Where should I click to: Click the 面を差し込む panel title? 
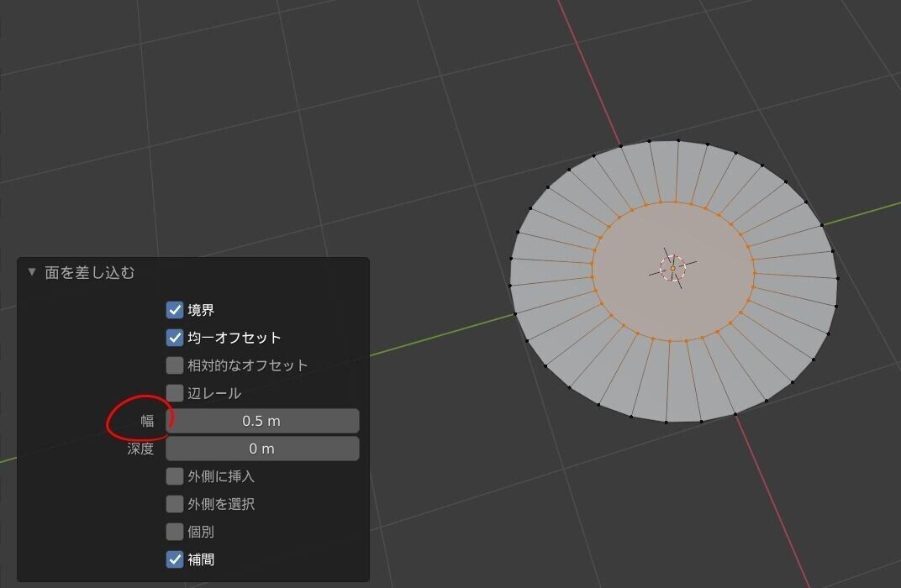pos(90,273)
